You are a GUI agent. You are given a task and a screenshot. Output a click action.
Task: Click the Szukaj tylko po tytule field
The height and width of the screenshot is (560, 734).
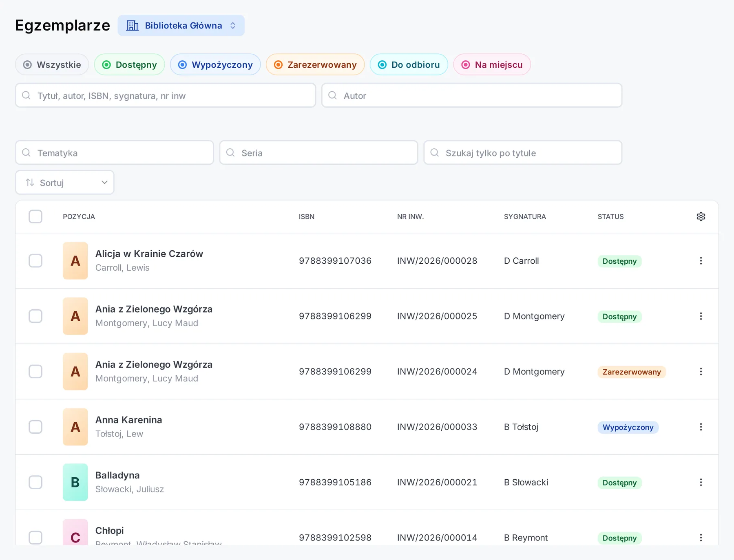coord(523,153)
